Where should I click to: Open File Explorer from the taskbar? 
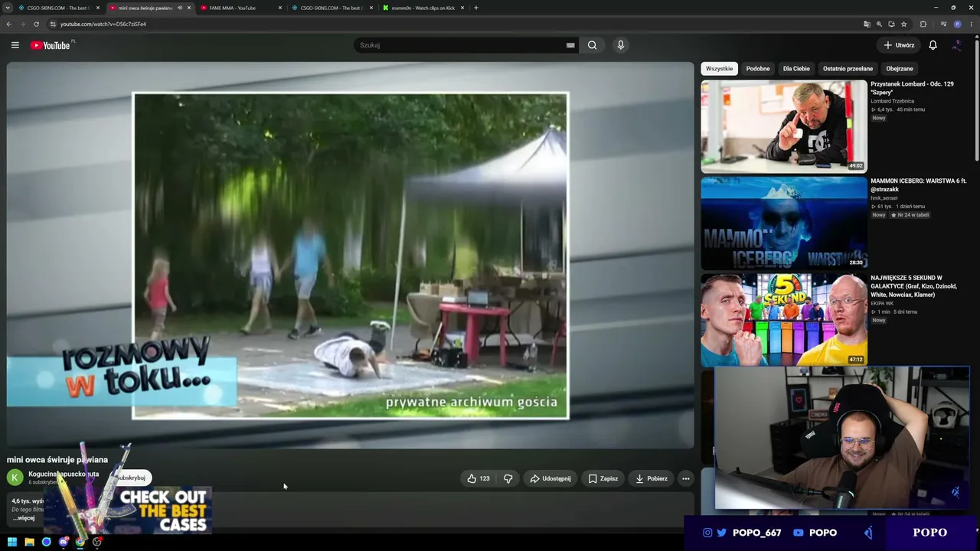click(x=29, y=542)
